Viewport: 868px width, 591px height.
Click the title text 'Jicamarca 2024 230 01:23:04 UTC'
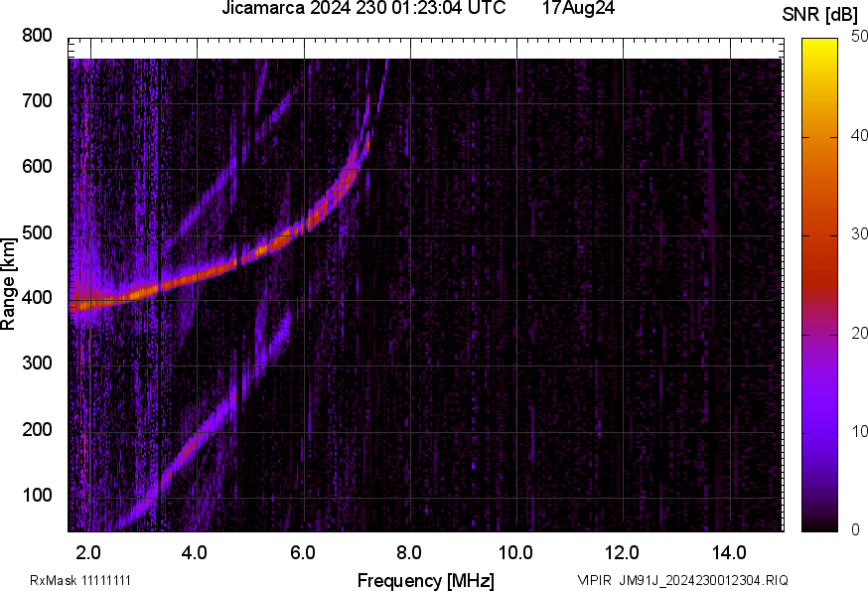pos(363,8)
